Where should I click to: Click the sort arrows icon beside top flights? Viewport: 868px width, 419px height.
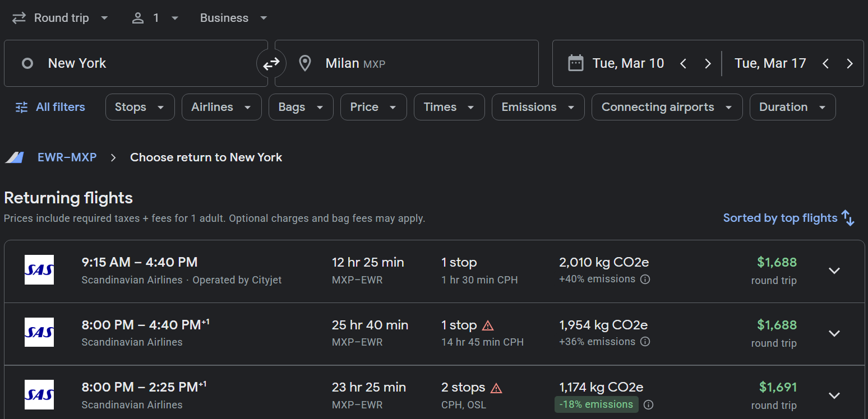(848, 218)
